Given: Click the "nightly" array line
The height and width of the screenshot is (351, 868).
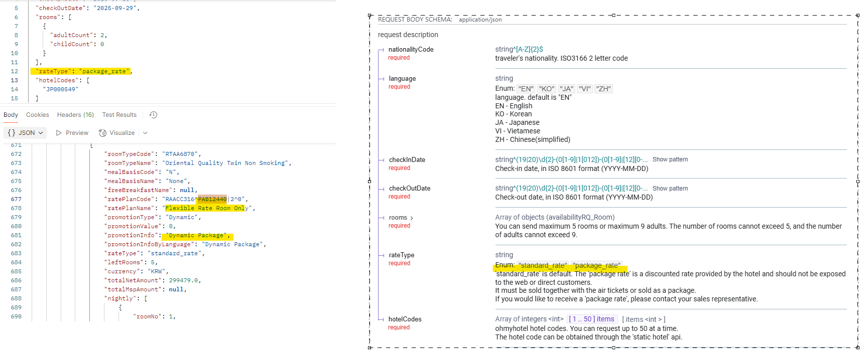Looking at the screenshot, I should pyautogui.click(x=126, y=298).
